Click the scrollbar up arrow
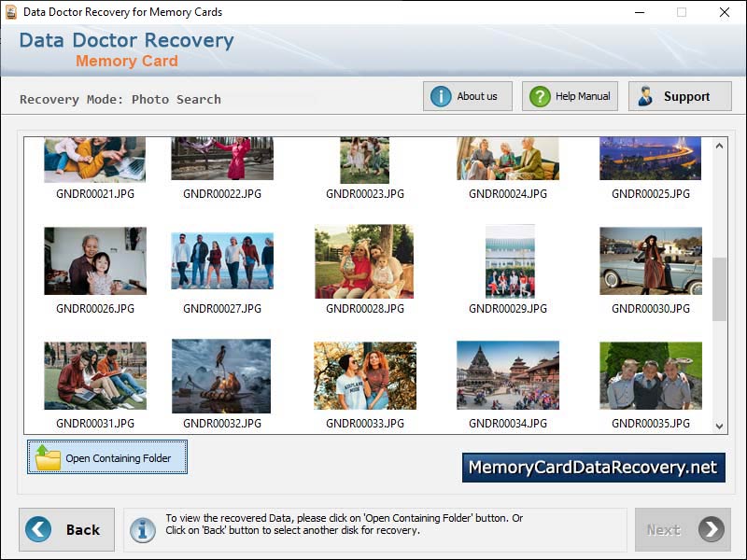This screenshot has width=747, height=560. pyautogui.click(x=717, y=146)
